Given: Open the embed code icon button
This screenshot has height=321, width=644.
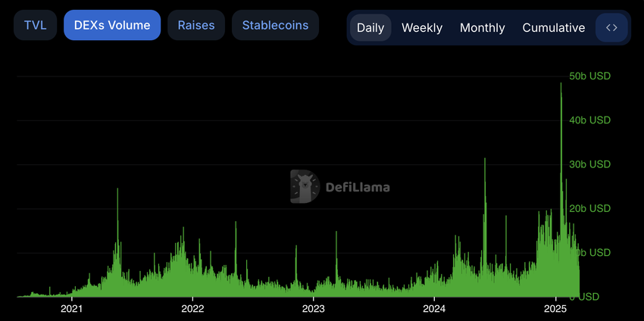Looking at the screenshot, I should tap(611, 27).
